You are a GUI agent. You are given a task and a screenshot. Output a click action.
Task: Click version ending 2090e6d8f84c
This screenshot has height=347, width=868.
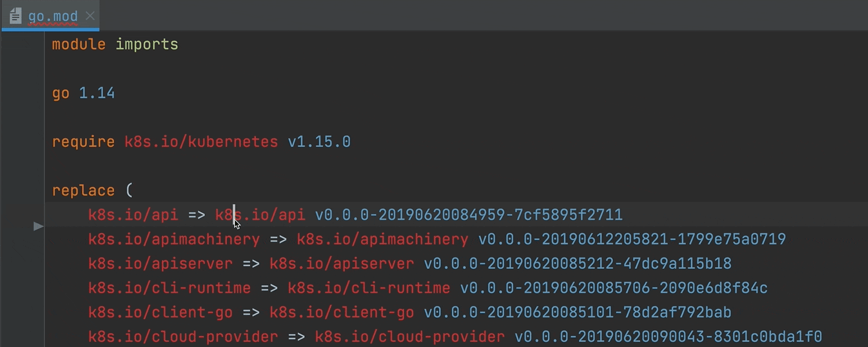click(614, 288)
